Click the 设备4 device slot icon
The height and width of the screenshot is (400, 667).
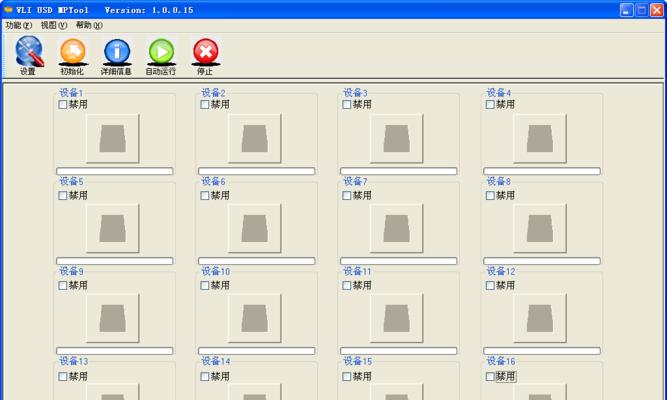coord(540,138)
